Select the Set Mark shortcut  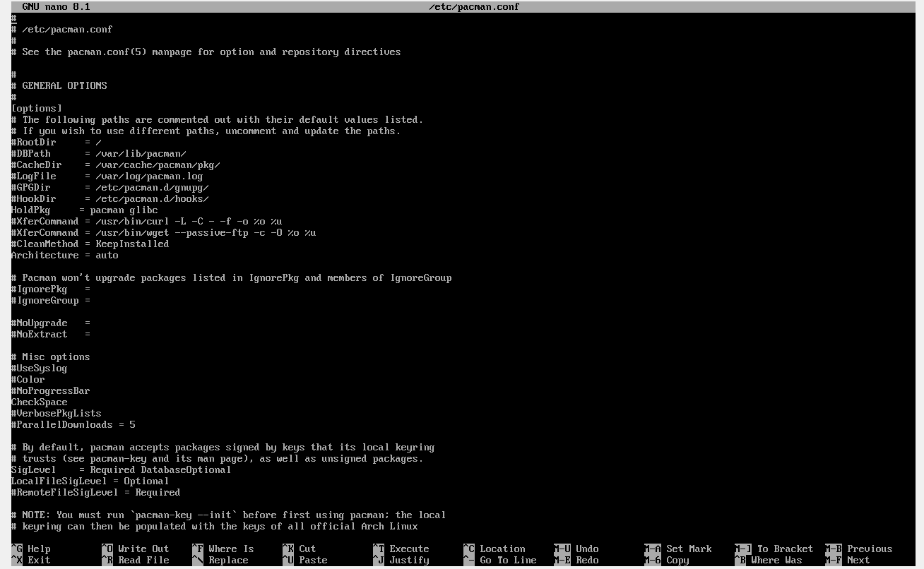688,549
